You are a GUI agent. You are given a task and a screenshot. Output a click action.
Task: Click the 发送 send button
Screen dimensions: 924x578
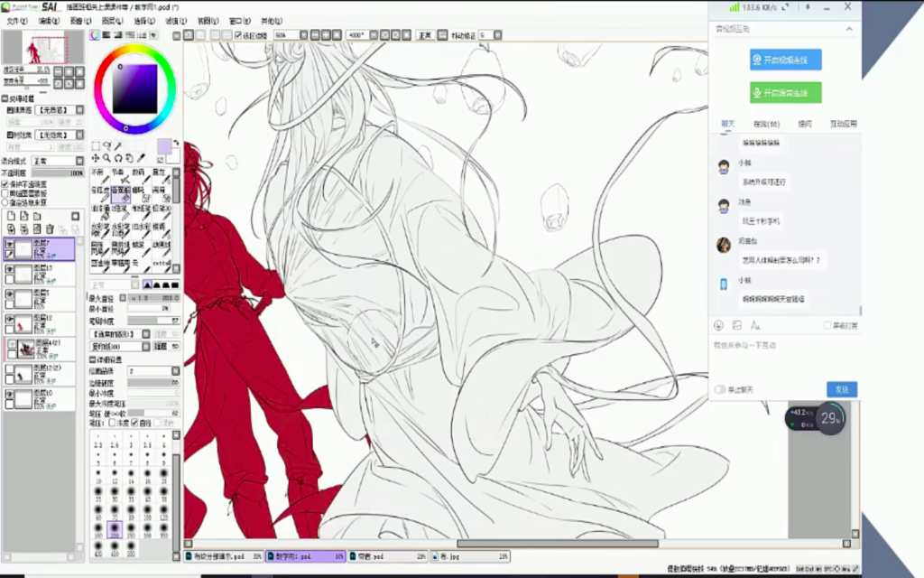[x=841, y=389]
